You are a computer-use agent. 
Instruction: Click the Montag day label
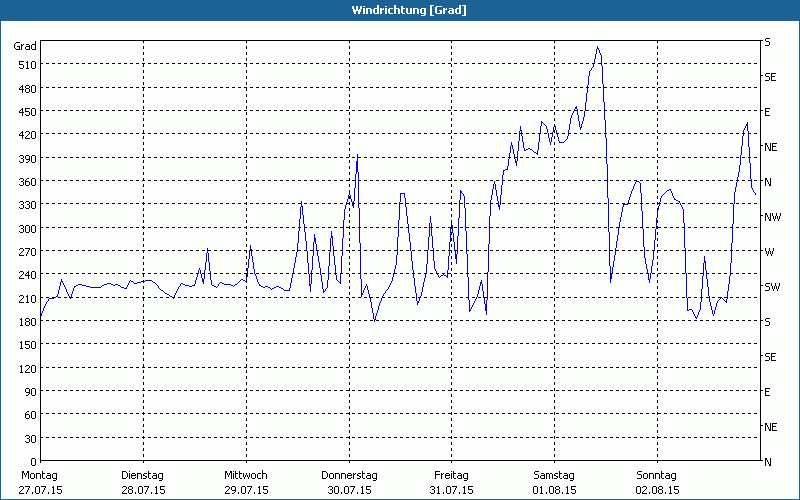(39, 476)
